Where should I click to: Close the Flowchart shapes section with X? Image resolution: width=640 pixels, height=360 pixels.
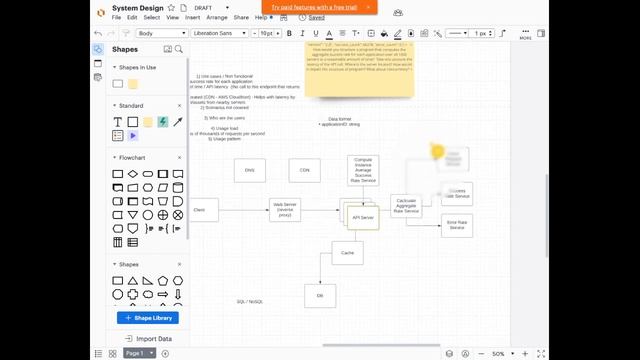click(179, 158)
